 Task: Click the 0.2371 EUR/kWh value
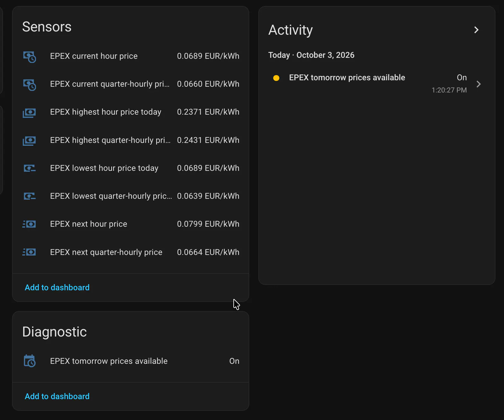[x=208, y=112]
